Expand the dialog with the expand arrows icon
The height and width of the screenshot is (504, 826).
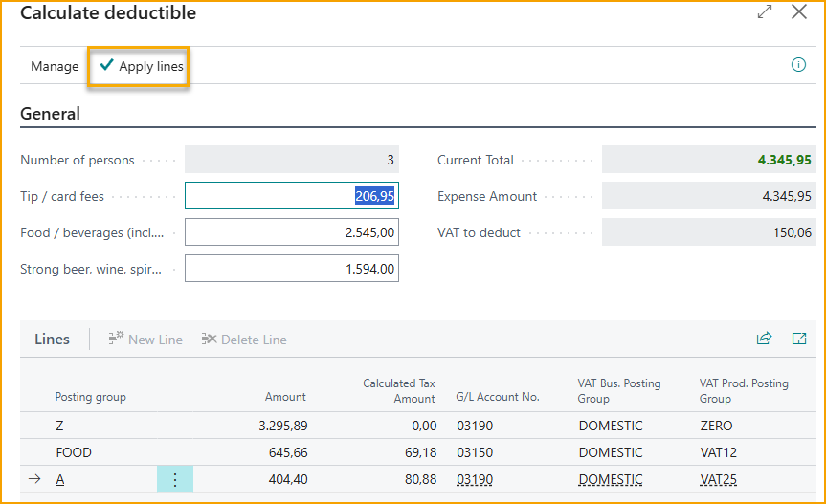(x=764, y=12)
